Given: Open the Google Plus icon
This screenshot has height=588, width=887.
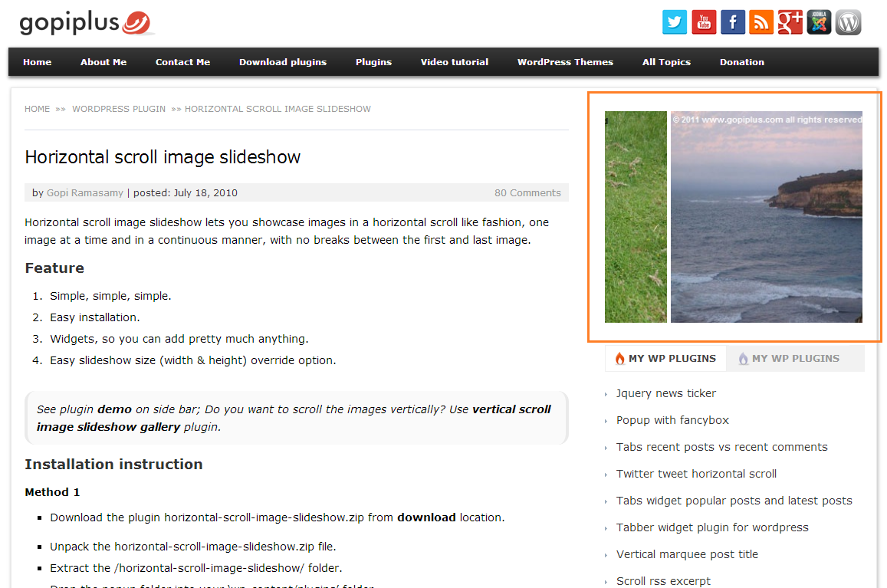Looking at the screenshot, I should point(790,22).
